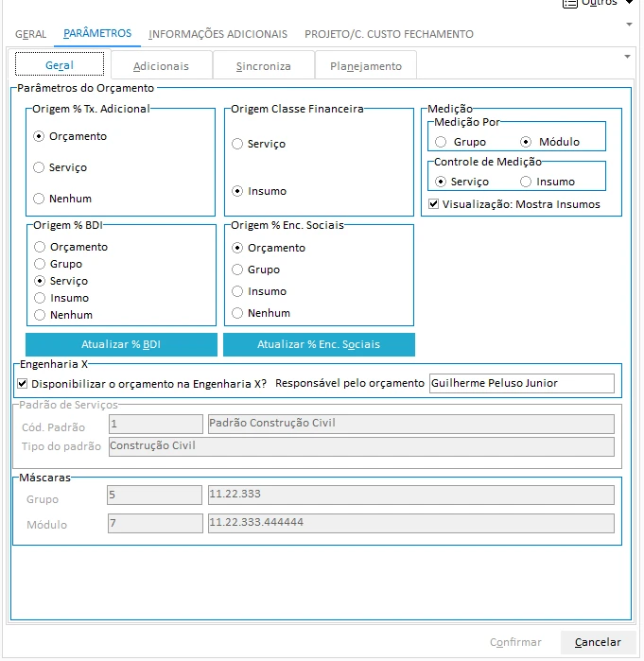Screen dimensions: 644x661
Task: Expand the main tab strip overflow arrow
Action: (629, 25)
